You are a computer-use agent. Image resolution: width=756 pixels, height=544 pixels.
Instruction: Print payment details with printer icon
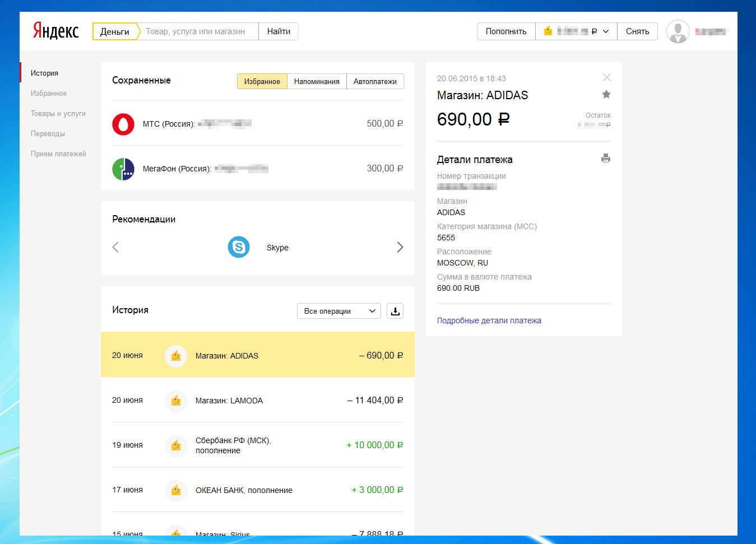click(x=606, y=158)
